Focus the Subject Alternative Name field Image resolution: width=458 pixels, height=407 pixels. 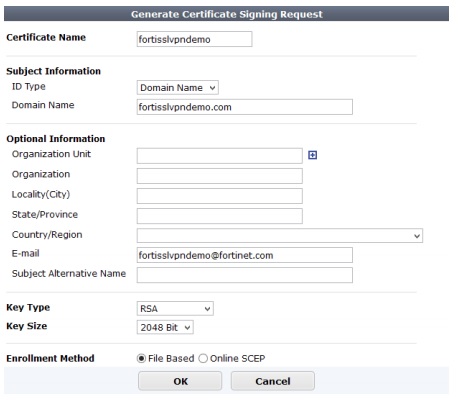pyautogui.click(x=245, y=275)
